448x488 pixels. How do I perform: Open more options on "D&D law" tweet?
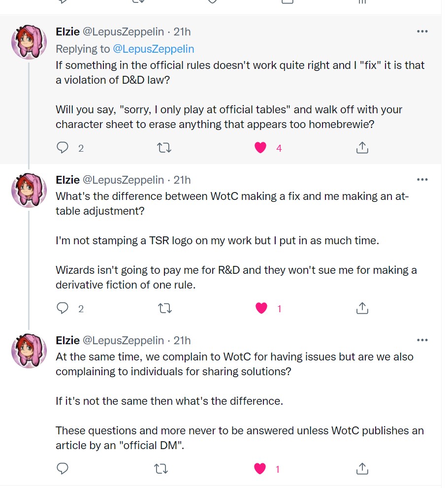point(422,32)
